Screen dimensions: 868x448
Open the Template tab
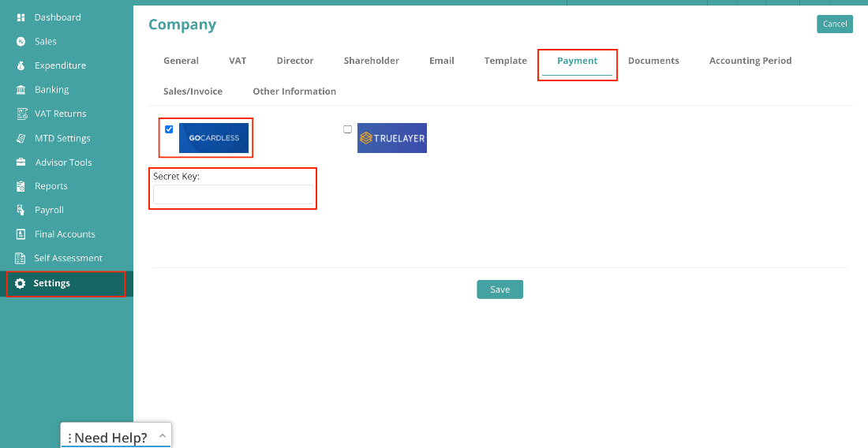[505, 61]
